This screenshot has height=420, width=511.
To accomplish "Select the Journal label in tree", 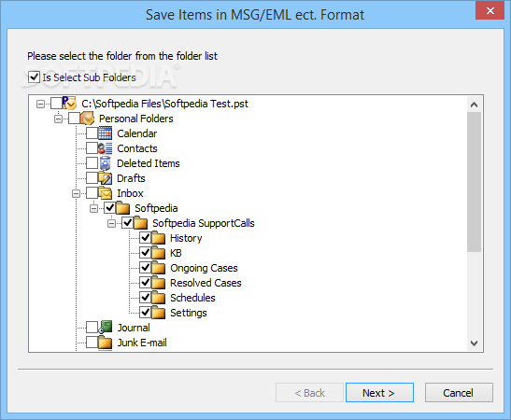I will point(134,328).
